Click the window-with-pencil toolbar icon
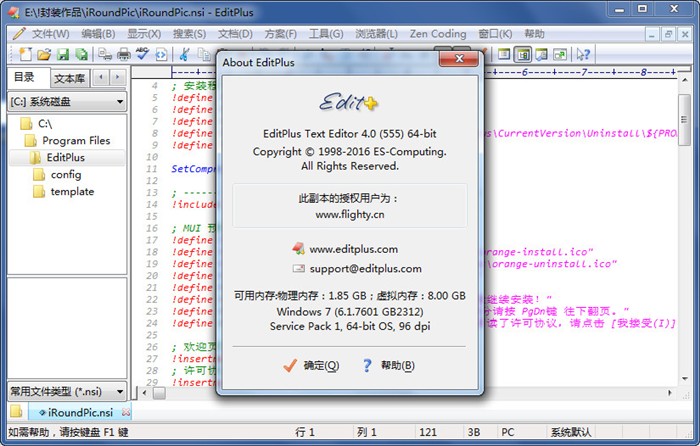 pyautogui.click(x=542, y=54)
